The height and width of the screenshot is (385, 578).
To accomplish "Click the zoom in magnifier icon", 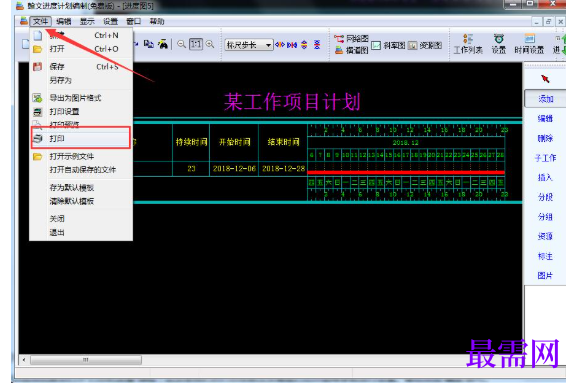I will [x=210, y=44].
